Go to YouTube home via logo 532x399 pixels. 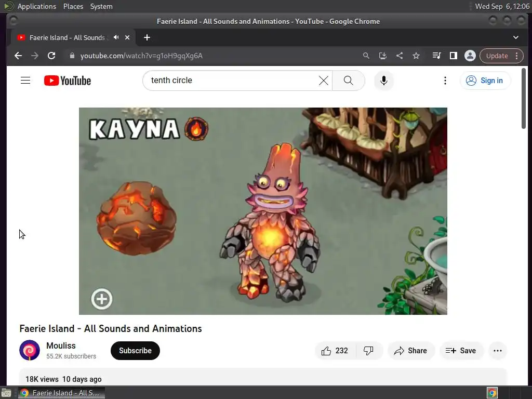pos(68,81)
